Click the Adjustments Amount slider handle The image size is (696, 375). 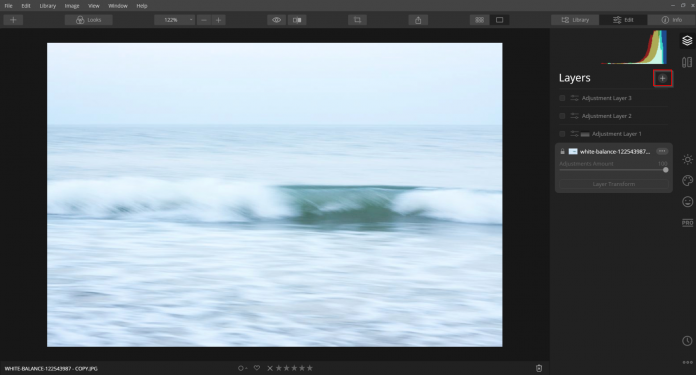tap(666, 170)
